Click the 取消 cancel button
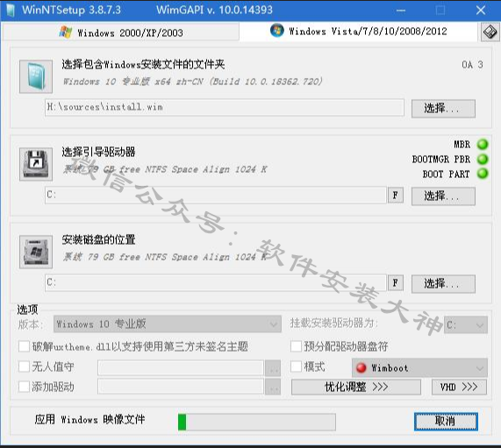This screenshot has width=501, height=448. (x=446, y=421)
